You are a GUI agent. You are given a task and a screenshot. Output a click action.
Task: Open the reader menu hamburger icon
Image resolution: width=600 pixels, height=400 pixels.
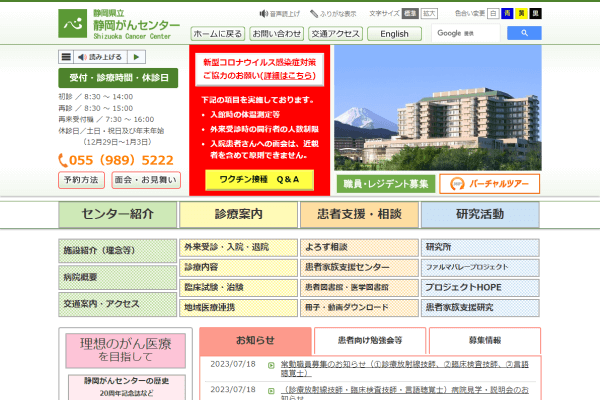click(66, 57)
